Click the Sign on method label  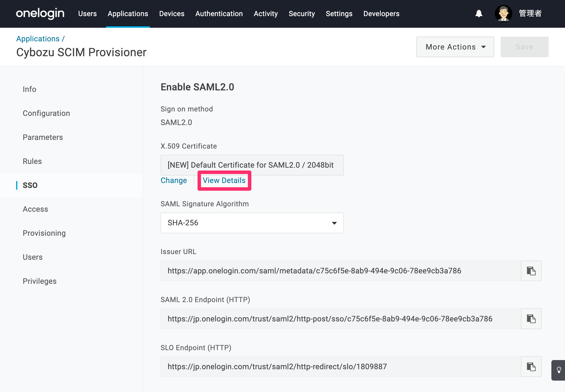pyautogui.click(x=187, y=109)
